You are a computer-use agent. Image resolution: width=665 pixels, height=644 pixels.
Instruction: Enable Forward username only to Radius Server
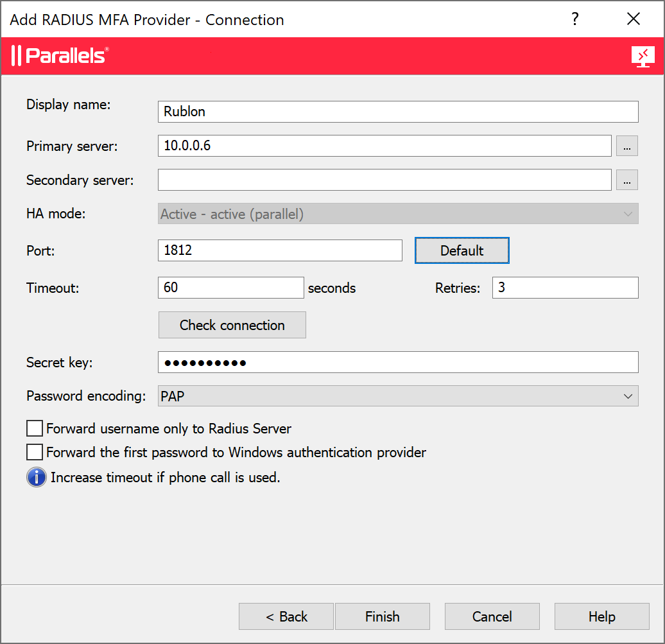pos(35,428)
